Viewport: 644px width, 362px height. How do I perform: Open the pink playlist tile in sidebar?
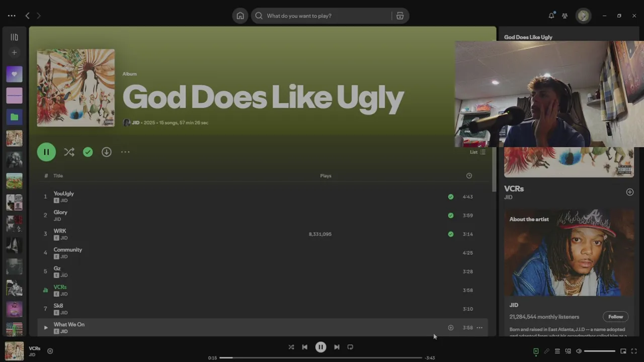click(x=14, y=96)
